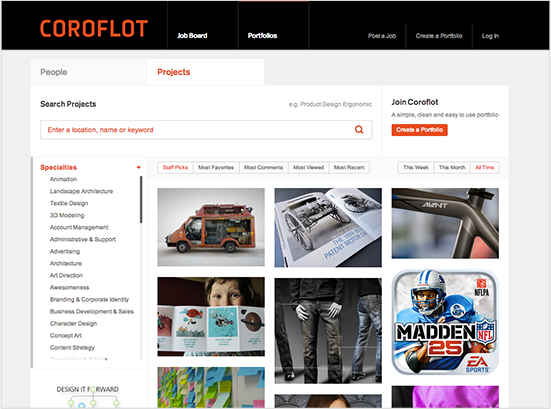Open the Portfolios menu

262,35
